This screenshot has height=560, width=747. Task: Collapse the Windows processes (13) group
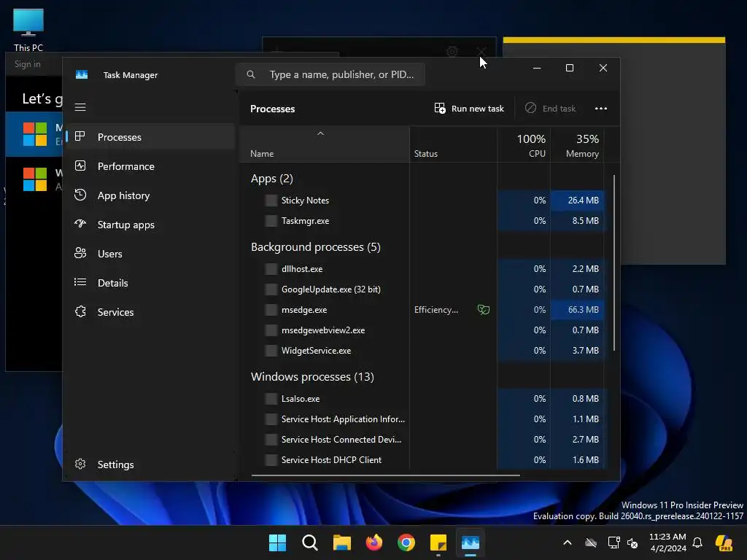click(312, 377)
